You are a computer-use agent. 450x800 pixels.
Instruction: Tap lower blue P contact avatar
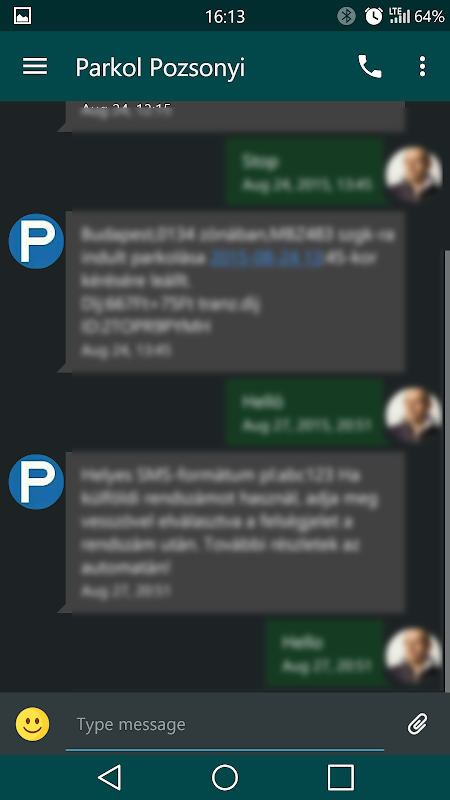(36, 482)
